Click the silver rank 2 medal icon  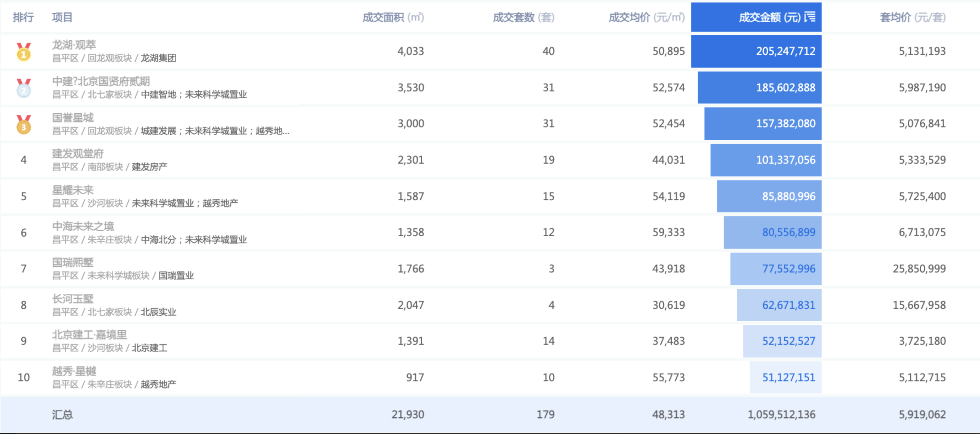pyautogui.click(x=23, y=88)
